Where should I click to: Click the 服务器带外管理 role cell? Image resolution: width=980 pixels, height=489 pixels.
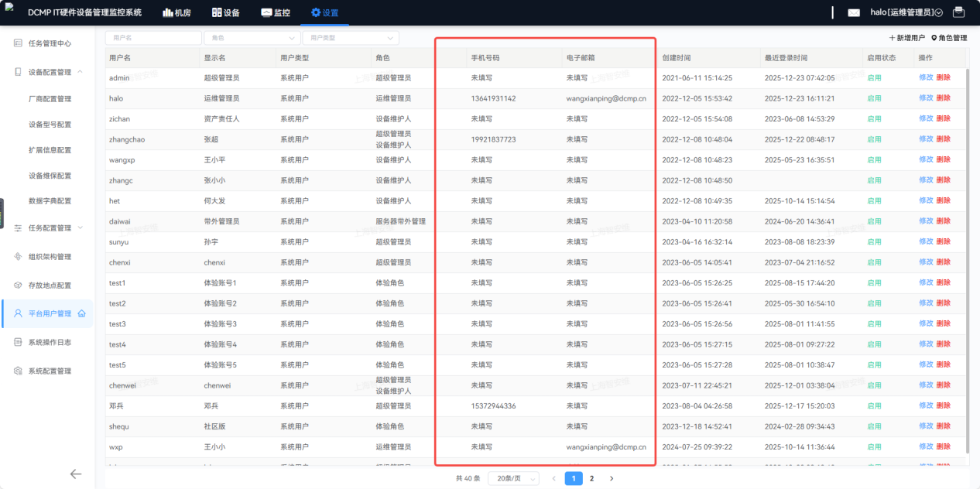pyautogui.click(x=401, y=221)
